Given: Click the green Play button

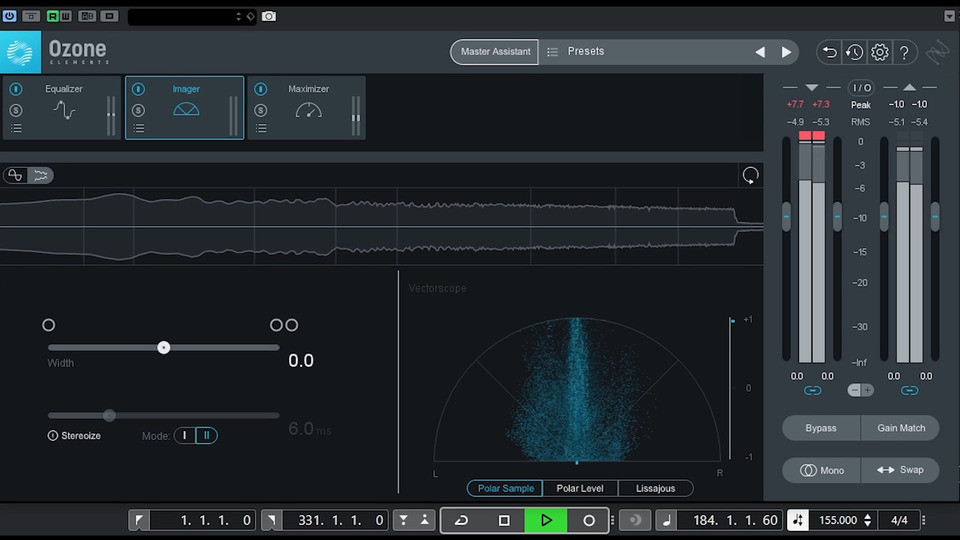Looking at the screenshot, I should click(x=546, y=520).
